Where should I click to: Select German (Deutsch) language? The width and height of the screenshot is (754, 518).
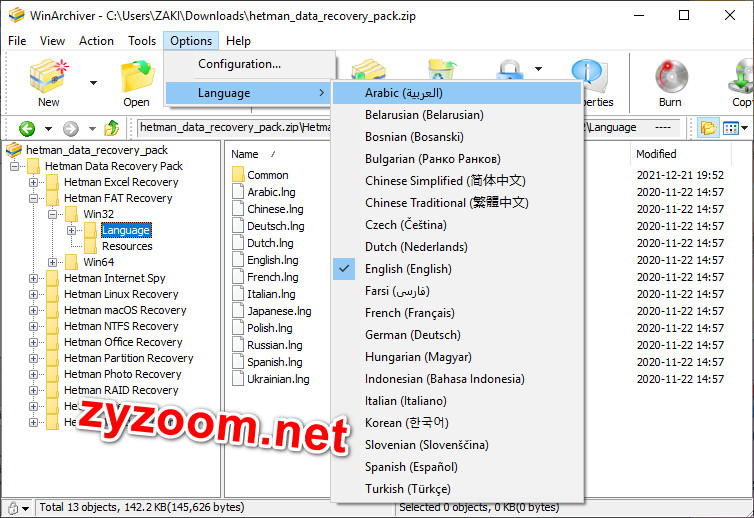pyautogui.click(x=457, y=335)
